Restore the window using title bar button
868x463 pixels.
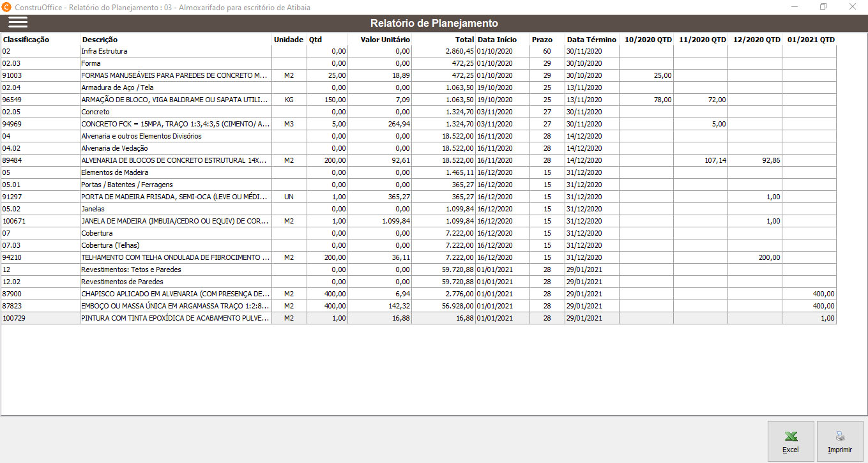point(823,6)
